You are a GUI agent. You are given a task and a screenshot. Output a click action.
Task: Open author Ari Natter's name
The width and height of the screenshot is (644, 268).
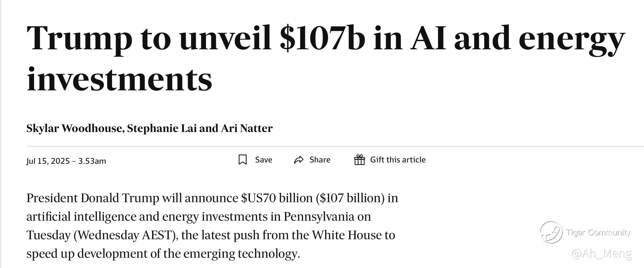pos(247,128)
